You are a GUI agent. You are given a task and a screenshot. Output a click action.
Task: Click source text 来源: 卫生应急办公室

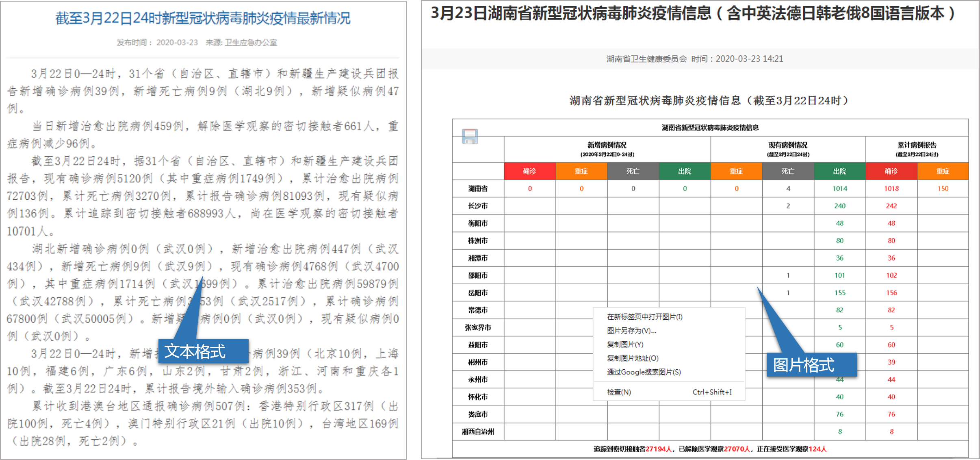coord(241,43)
